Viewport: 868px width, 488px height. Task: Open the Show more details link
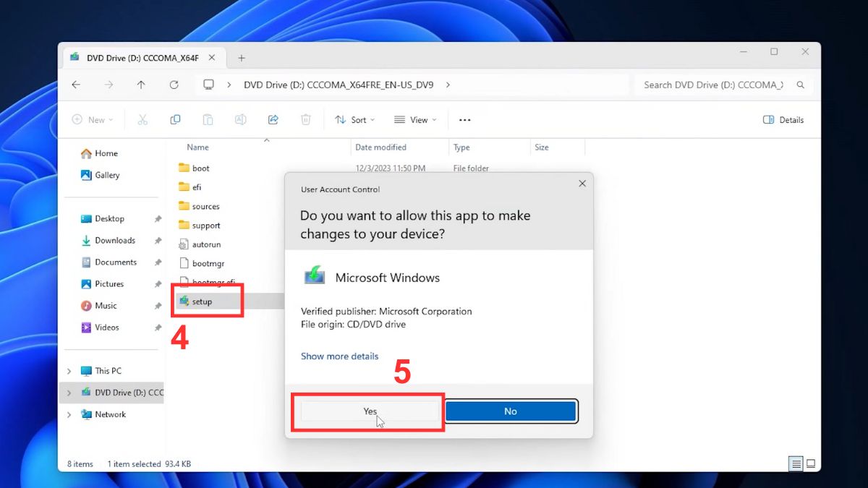(339, 356)
